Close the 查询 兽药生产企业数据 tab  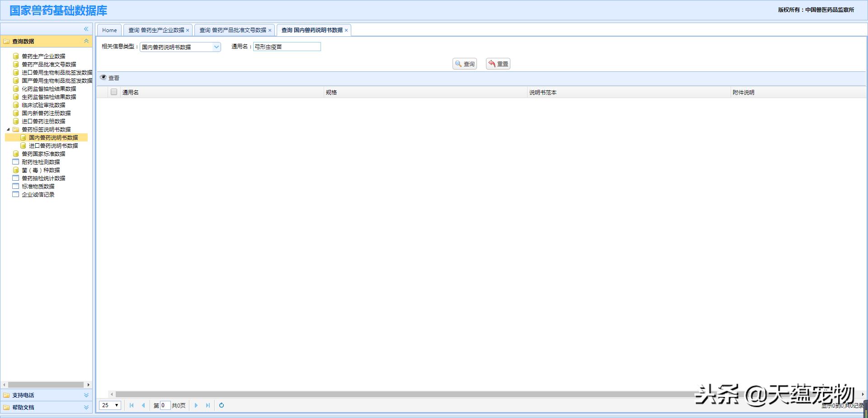click(188, 30)
